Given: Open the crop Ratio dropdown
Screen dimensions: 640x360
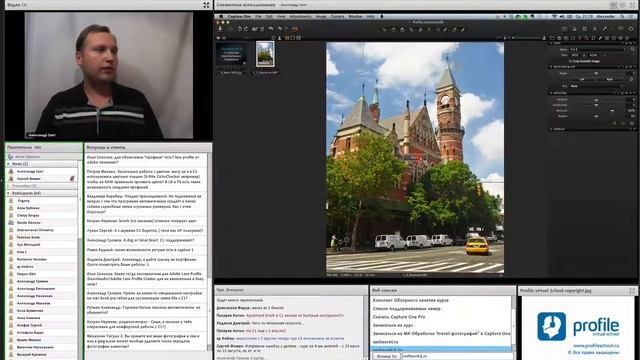Looking at the screenshot, I should tap(598, 49).
